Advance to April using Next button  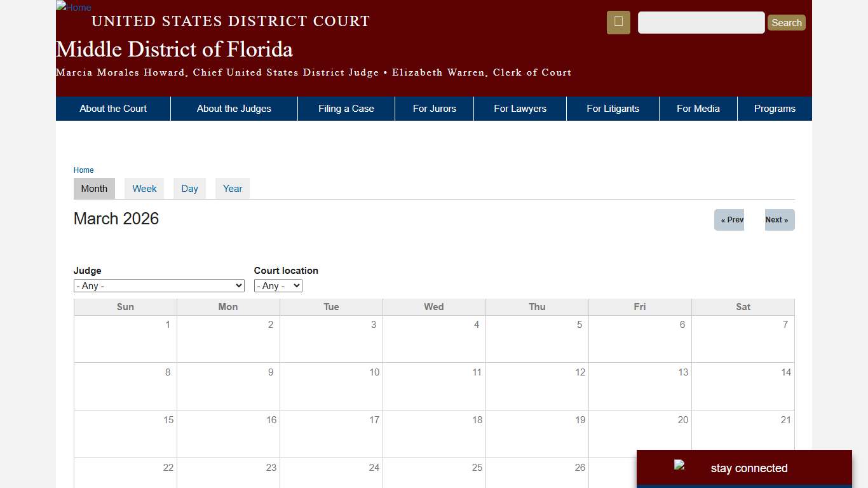[778, 220]
